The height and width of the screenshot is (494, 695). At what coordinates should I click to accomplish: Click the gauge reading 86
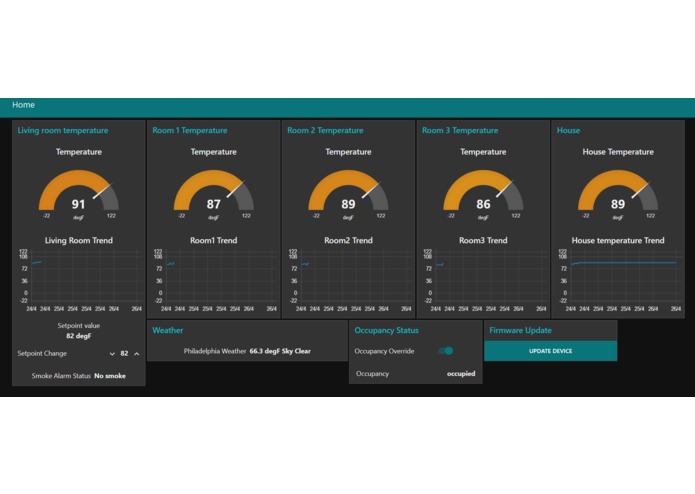(483, 204)
